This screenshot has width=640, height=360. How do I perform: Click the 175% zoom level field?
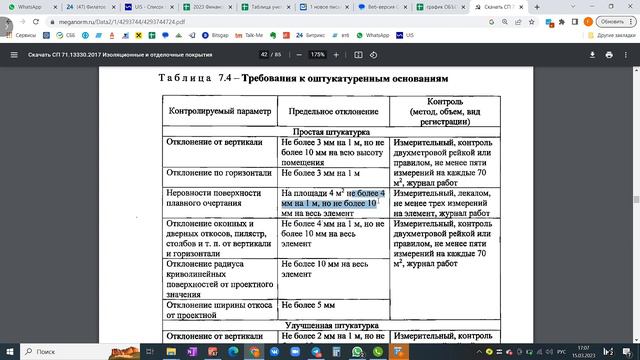(x=318, y=55)
